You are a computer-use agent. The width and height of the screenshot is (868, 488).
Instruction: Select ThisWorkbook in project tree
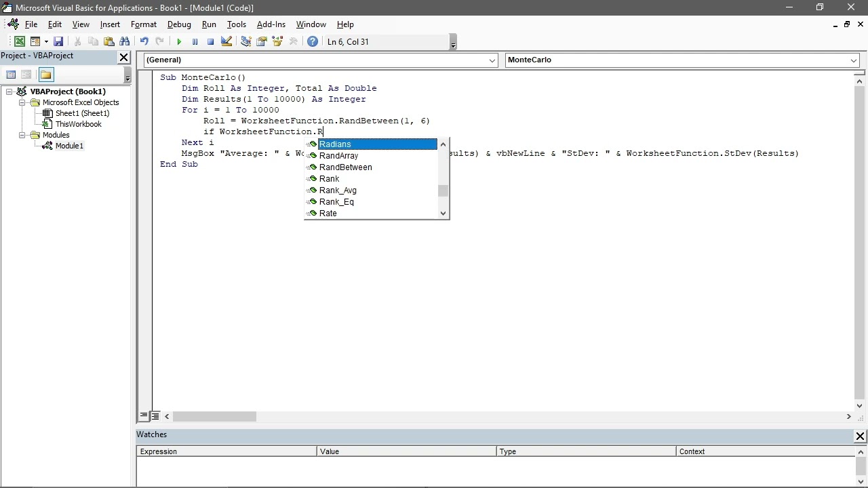(79, 124)
